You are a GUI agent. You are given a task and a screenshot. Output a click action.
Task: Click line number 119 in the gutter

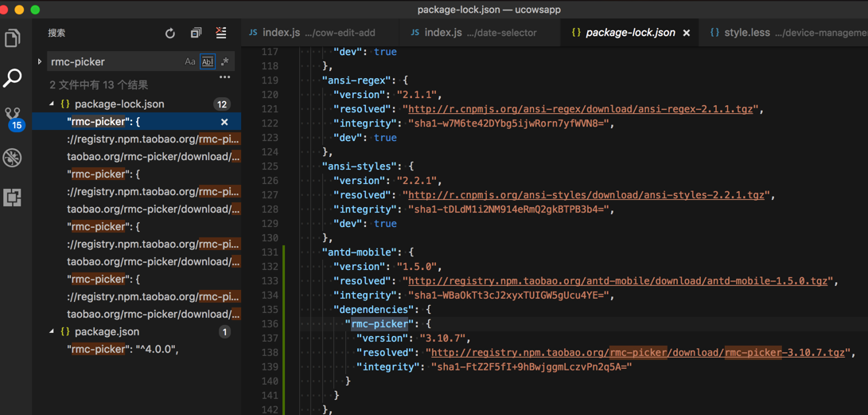coord(270,80)
